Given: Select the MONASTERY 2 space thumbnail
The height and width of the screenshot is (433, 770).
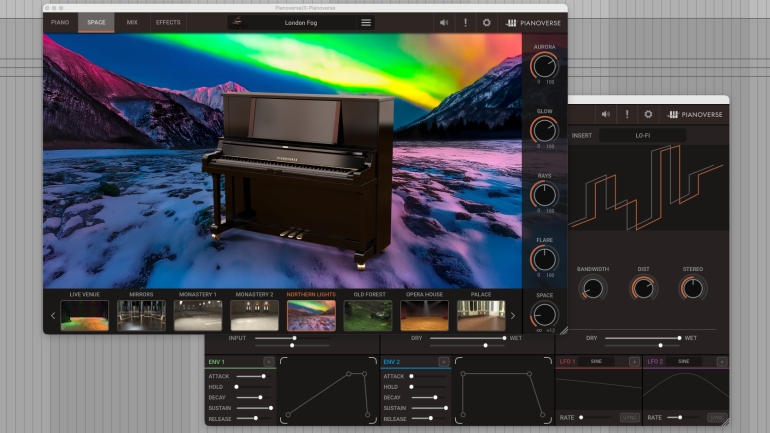Looking at the screenshot, I should click(x=254, y=315).
